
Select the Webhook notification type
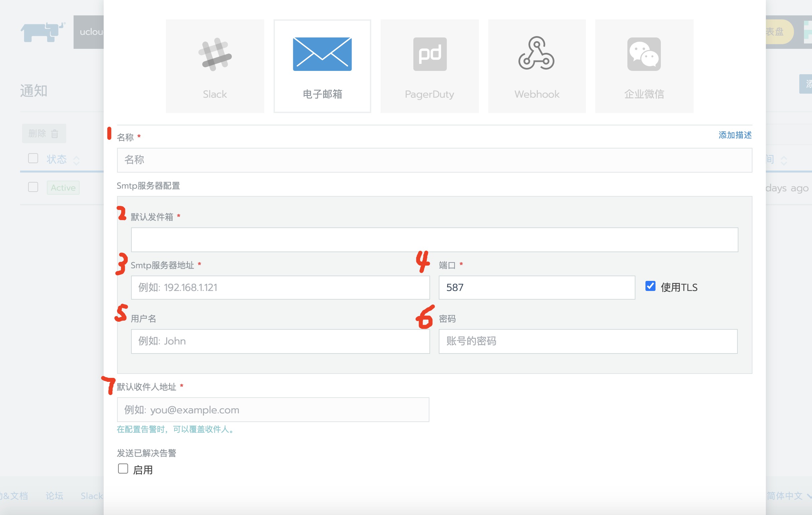point(536,66)
